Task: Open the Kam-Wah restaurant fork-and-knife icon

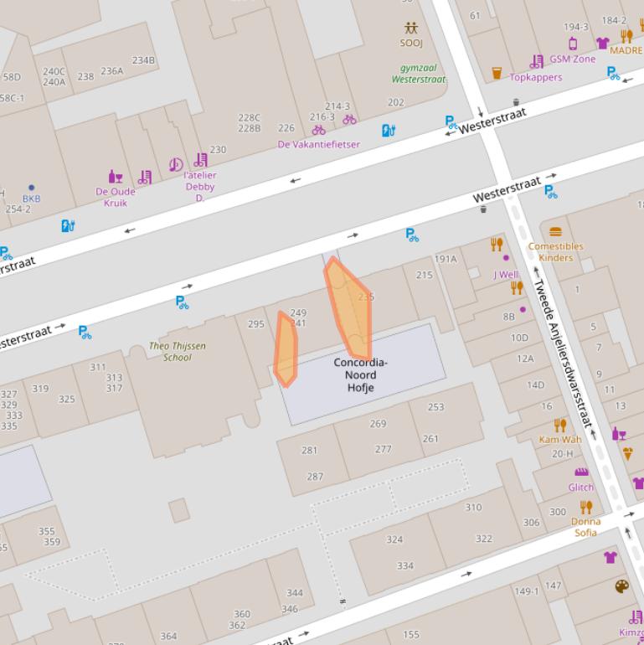Action: [x=560, y=426]
